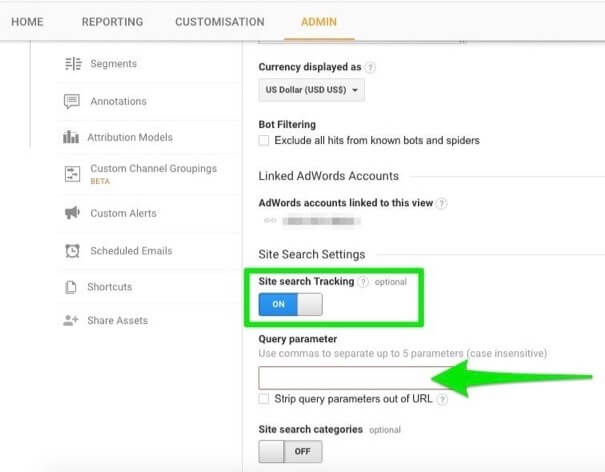Click help icon beside Currency displayed as
Viewport: 605px width, 472px height.
370,67
